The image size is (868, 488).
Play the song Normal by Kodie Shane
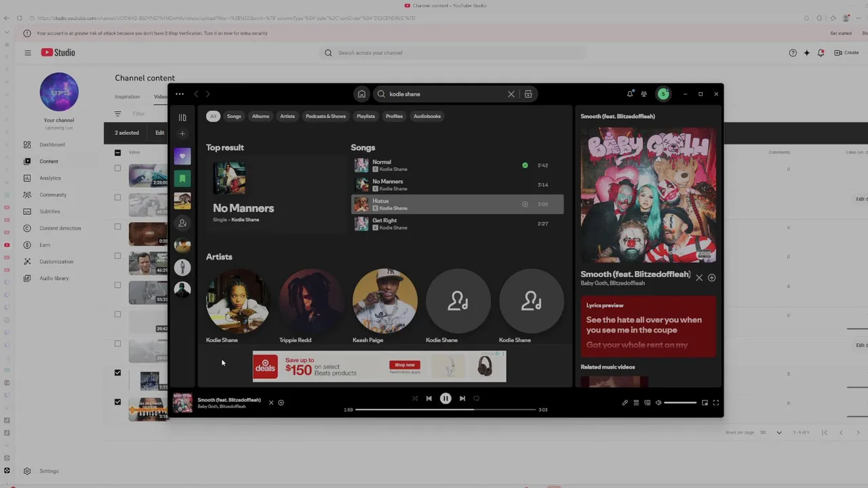[457, 165]
